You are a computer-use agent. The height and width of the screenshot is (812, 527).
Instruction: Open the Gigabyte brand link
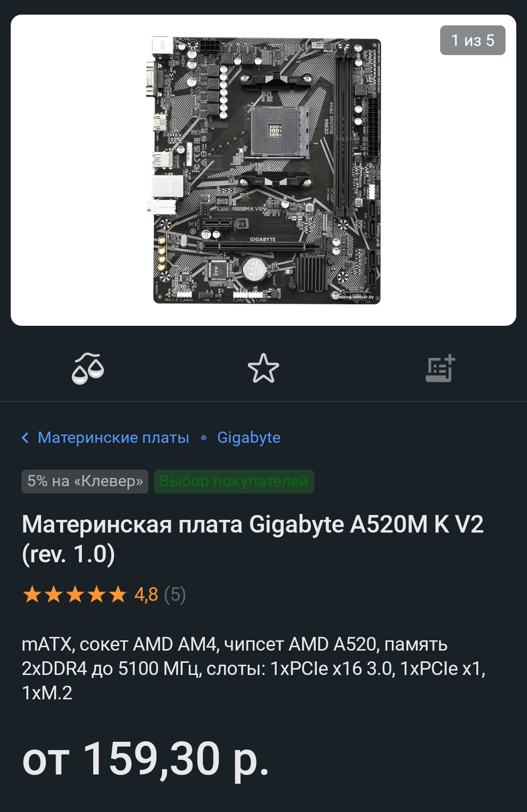249,438
